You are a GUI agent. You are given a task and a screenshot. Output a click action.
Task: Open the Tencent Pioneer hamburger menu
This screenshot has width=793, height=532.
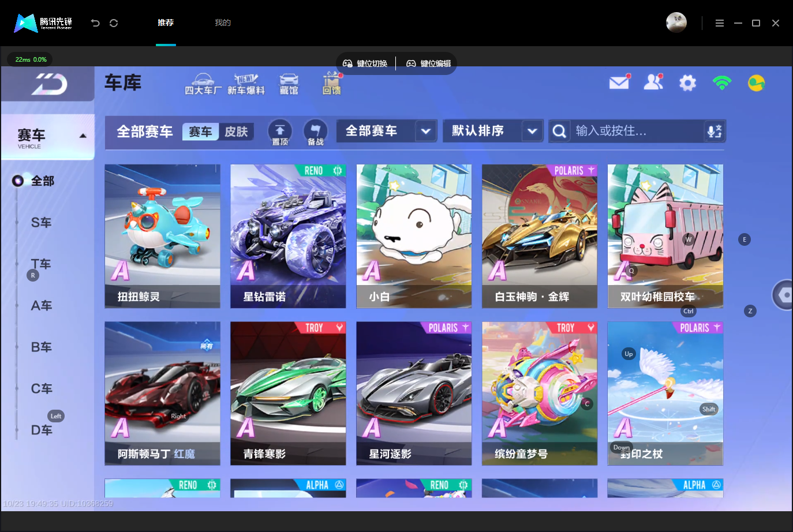click(x=719, y=23)
